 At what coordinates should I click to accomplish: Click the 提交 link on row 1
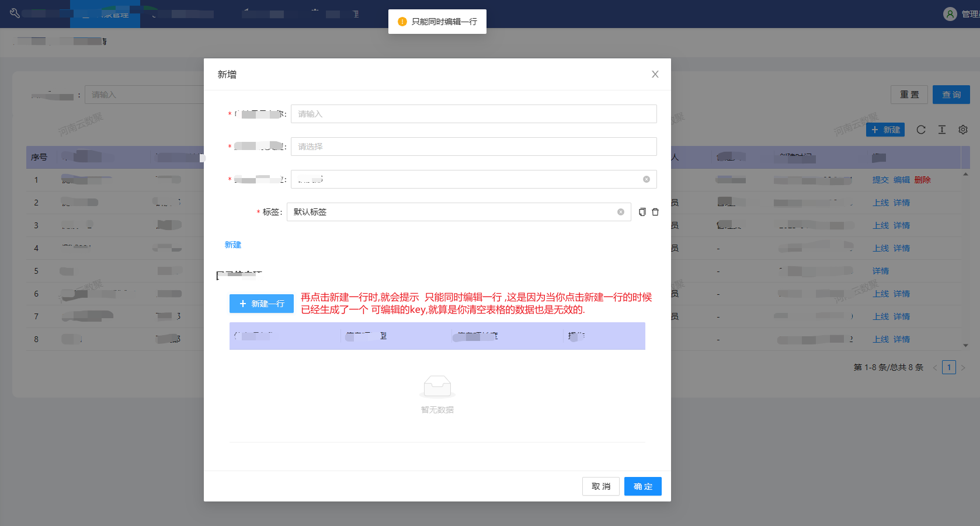[x=881, y=180]
